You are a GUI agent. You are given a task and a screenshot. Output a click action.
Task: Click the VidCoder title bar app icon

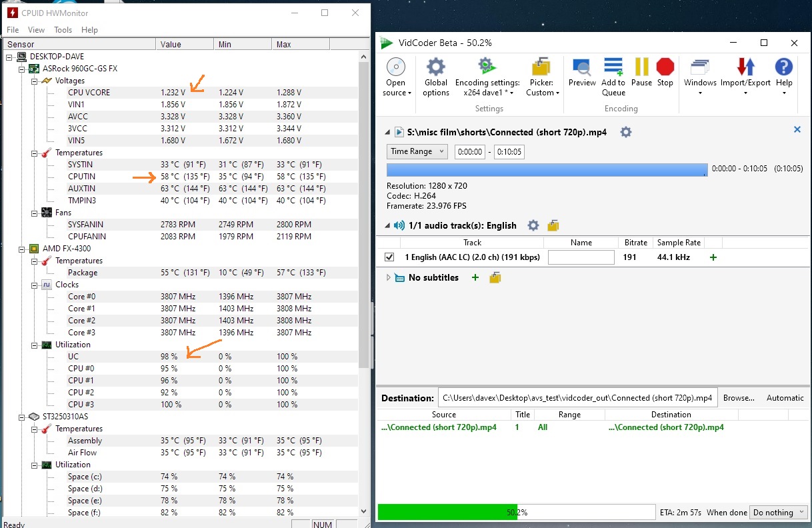[387, 43]
